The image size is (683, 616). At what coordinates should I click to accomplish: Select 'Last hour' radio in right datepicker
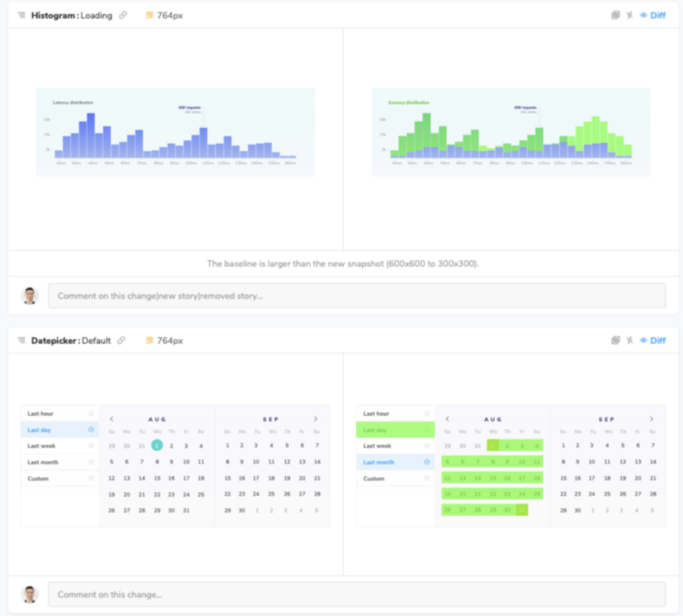427,413
